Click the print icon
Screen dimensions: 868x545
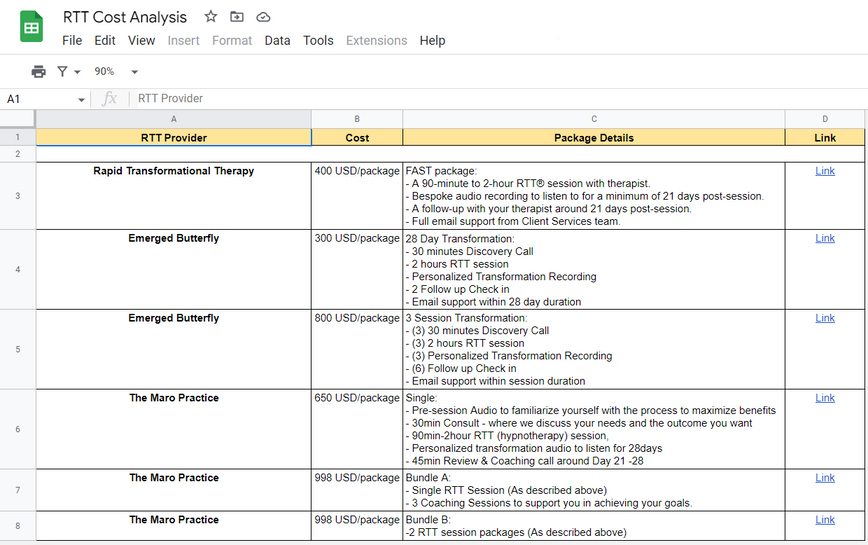point(38,72)
